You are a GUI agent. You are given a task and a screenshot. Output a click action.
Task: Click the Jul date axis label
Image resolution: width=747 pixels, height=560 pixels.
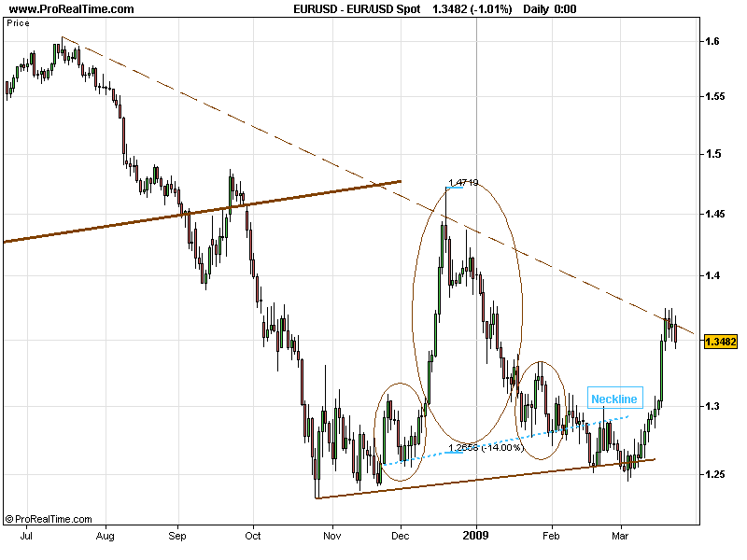tap(27, 536)
